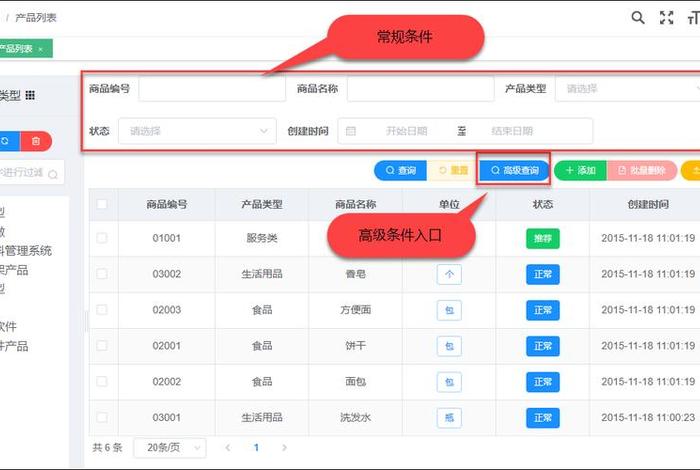
Task: Open 高级查询 advanced search
Action: coord(514,171)
